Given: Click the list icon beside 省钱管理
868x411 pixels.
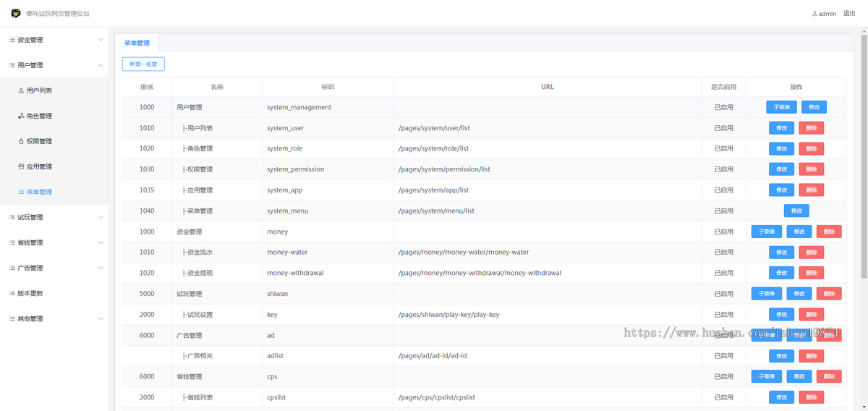Looking at the screenshot, I should [12, 242].
